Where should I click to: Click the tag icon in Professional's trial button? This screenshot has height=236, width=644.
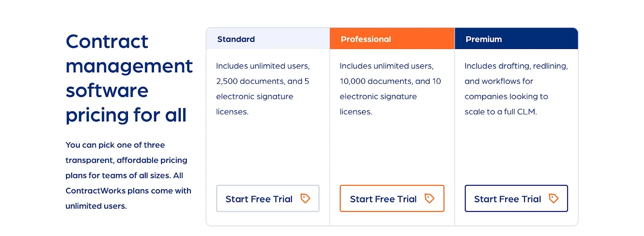tap(430, 198)
